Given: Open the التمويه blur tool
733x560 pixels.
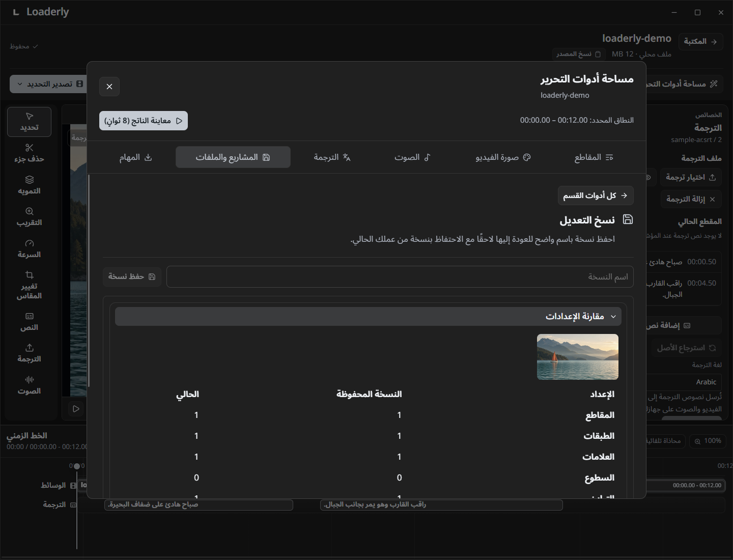Looking at the screenshot, I should [x=29, y=185].
